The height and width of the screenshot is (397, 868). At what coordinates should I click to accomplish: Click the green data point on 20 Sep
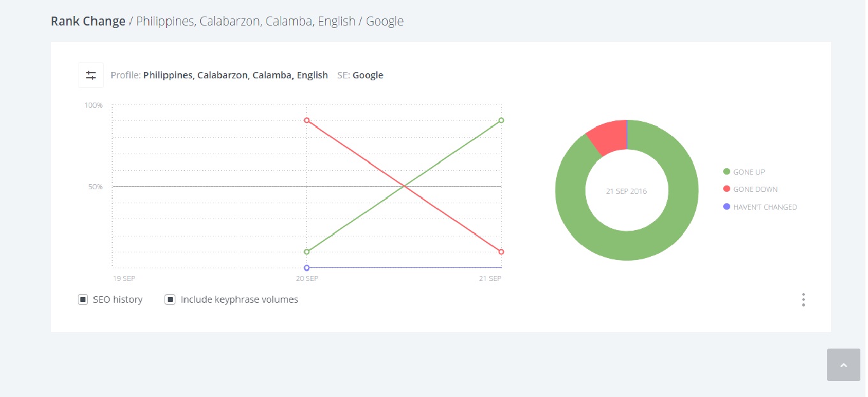point(307,252)
